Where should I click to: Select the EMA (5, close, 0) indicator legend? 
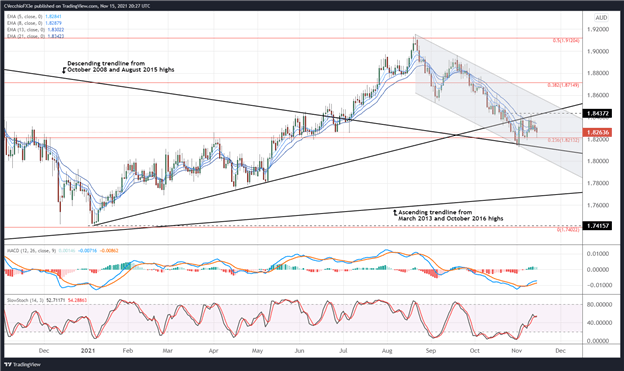click(34, 17)
